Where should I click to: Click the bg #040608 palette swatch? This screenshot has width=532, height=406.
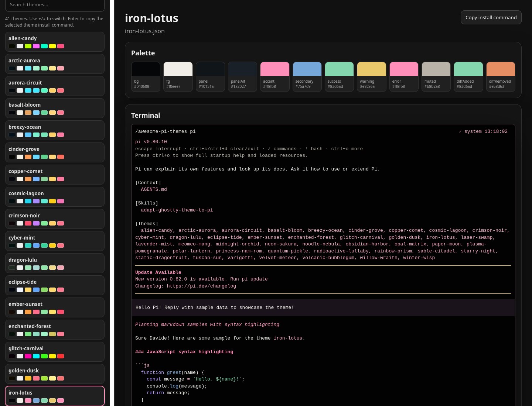click(x=146, y=77)
